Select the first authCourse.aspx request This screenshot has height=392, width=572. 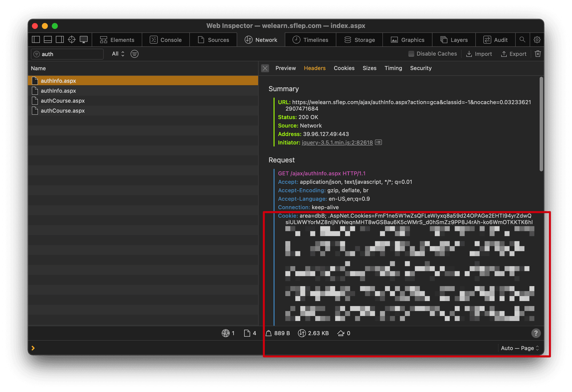click(x=62, y=101)
